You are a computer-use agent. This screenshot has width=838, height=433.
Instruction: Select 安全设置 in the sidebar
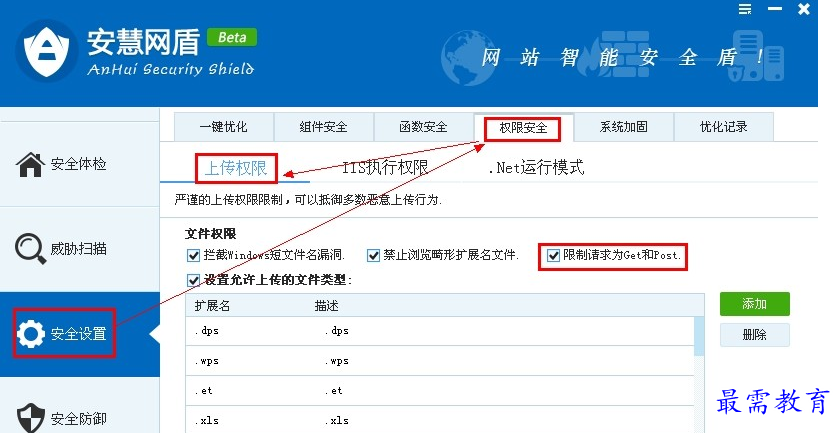[x=80, y=334]
